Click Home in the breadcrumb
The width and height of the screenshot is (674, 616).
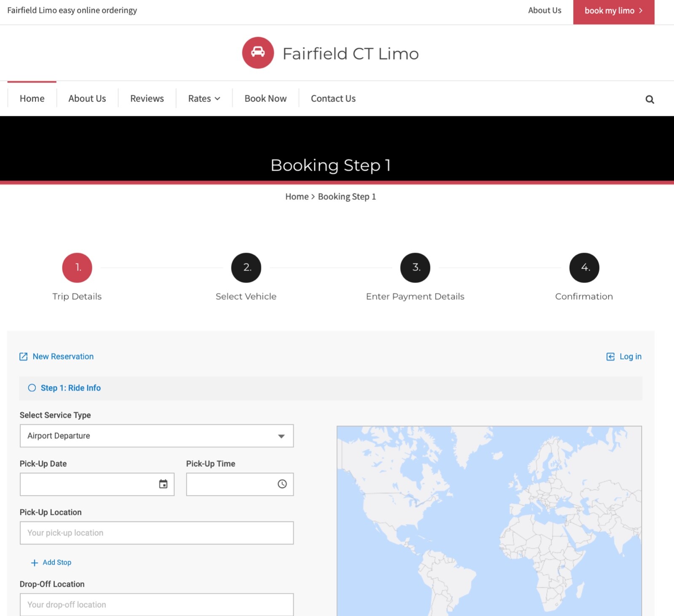pyautogui.click(x=297, y=197)
